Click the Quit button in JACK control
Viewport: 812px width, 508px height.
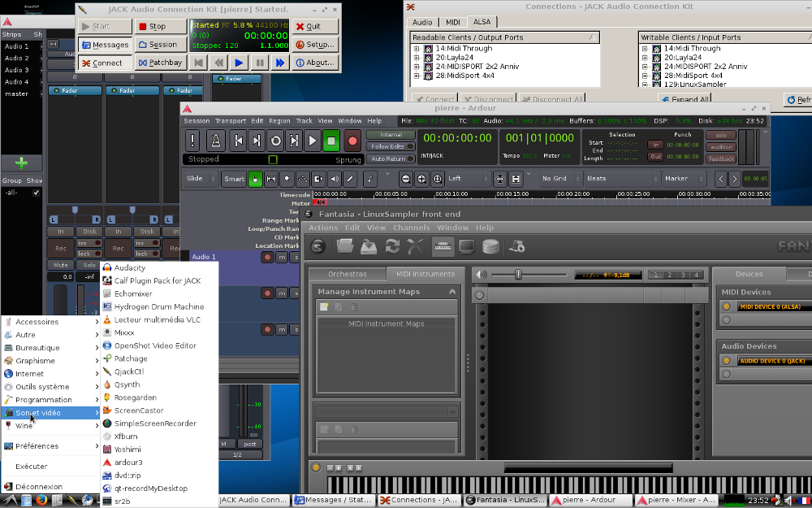[x=315, y=27]
